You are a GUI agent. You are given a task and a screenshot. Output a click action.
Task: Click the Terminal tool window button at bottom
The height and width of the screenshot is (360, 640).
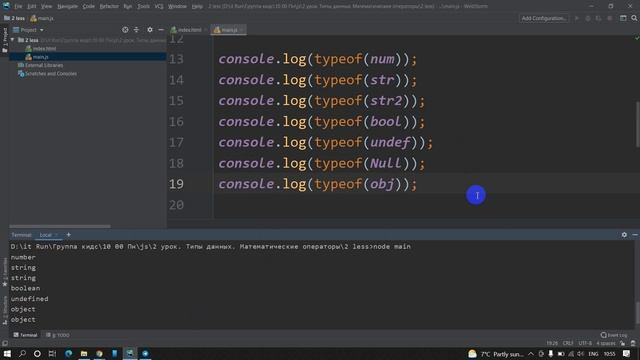[25, 335]
